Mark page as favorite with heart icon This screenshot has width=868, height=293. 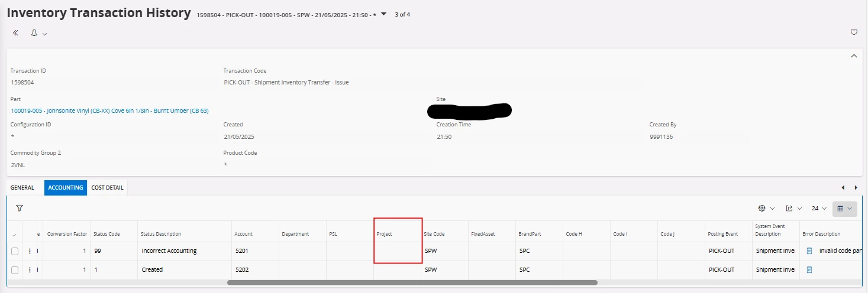854,32
